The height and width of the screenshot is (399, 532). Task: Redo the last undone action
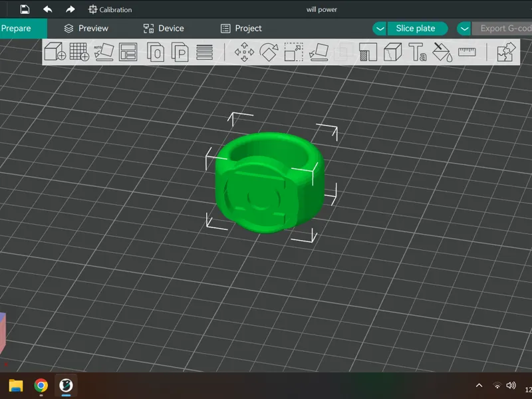point(70,9)
